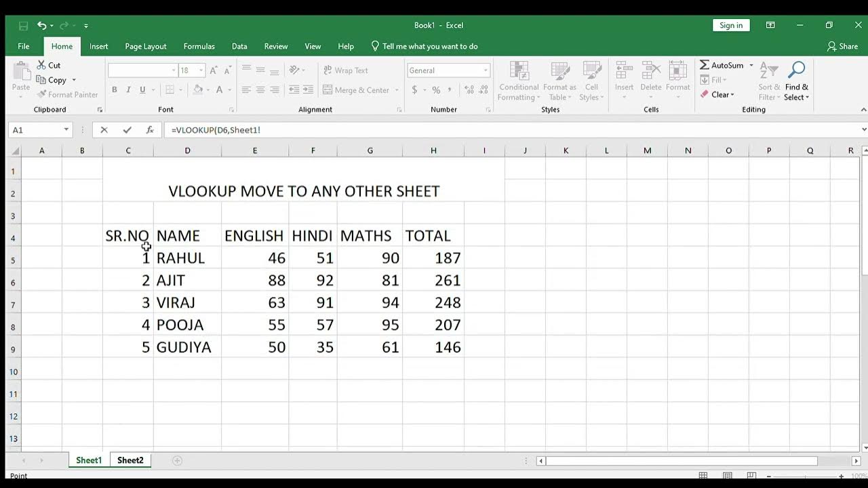Image resolution: width=868 pixels, height=488 pixels.
Task: Open the Merge & Center dropdown arrow
Action: (x=397, y=90)
